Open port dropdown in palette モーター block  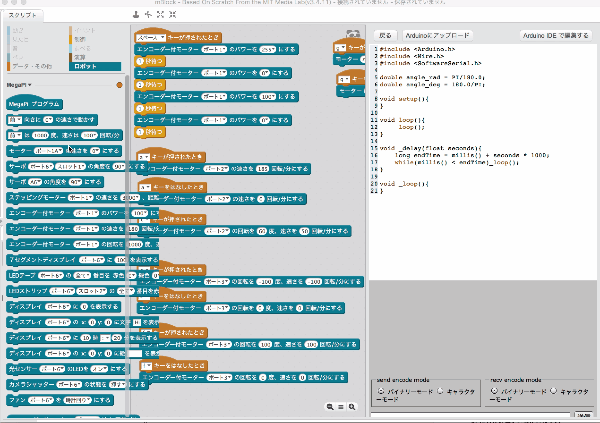pos(48,151)
